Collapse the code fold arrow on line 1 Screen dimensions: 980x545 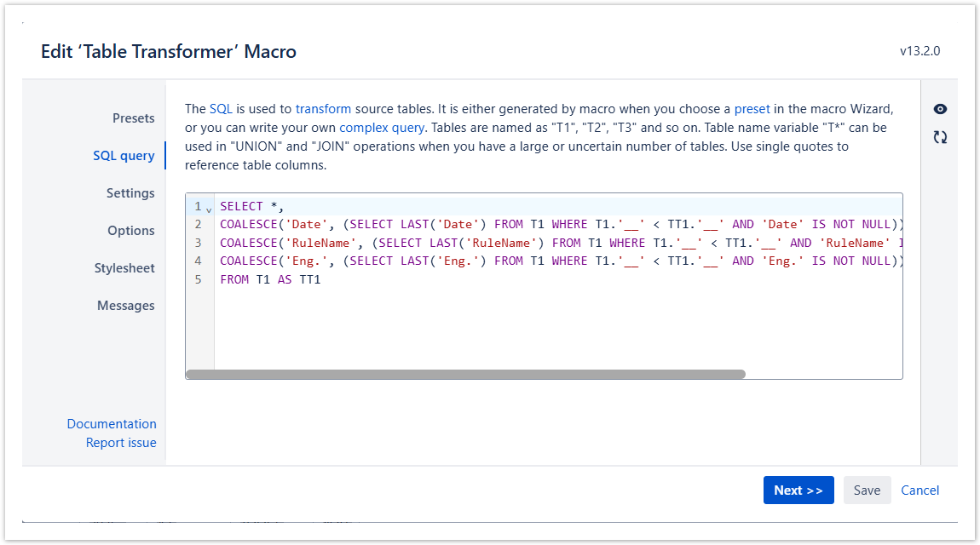coord(209,209)
